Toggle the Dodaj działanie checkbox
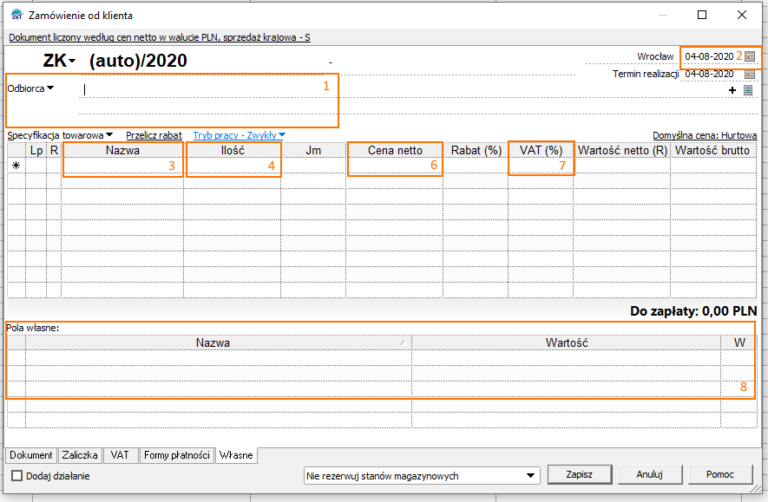Viewport: 768px width, 502px height. click(x=16, y=475)
